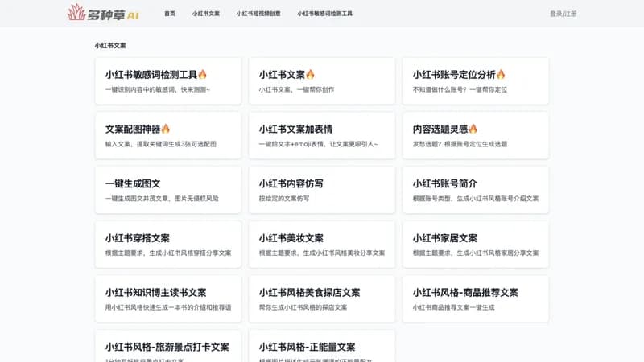This screenshot has width=644, height=362.
Task: Open the 文案配图神器 card
Action: click(168, 135)
